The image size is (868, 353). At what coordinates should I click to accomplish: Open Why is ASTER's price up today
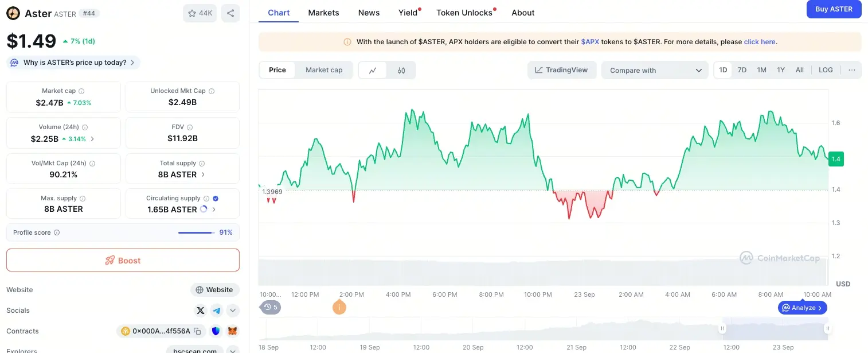point(73,63)
